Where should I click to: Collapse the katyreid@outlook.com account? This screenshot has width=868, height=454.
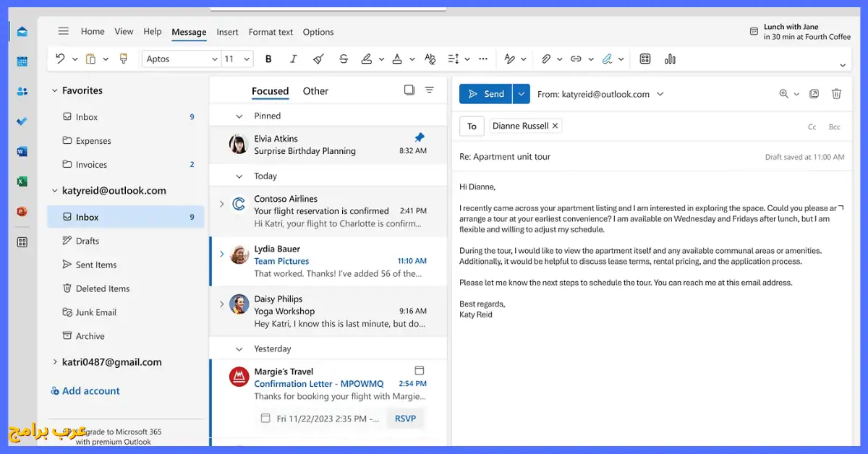pyautogui.click(x=54, y=191)
